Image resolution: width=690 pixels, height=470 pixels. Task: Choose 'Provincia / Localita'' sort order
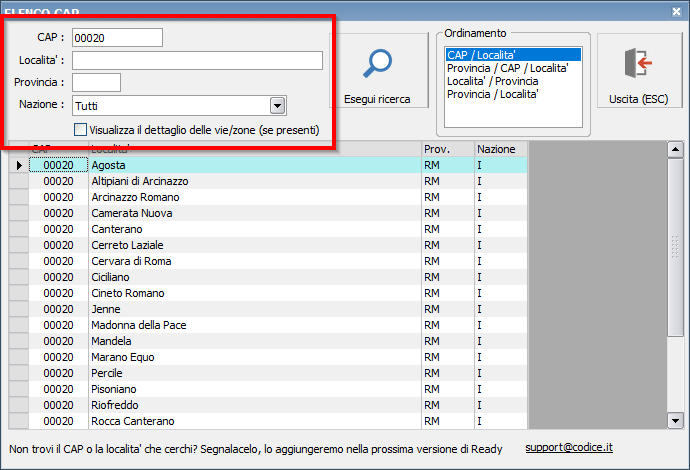(493, 94)
